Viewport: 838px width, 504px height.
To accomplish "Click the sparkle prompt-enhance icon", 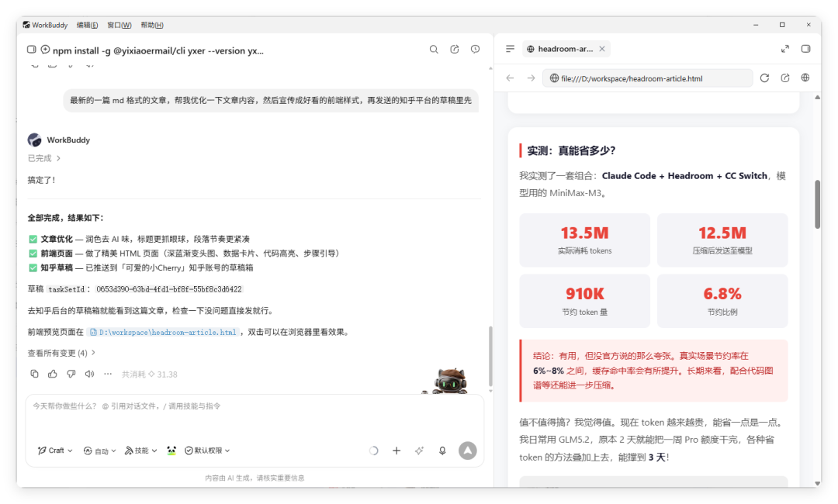I will click(x=420, y=450).
